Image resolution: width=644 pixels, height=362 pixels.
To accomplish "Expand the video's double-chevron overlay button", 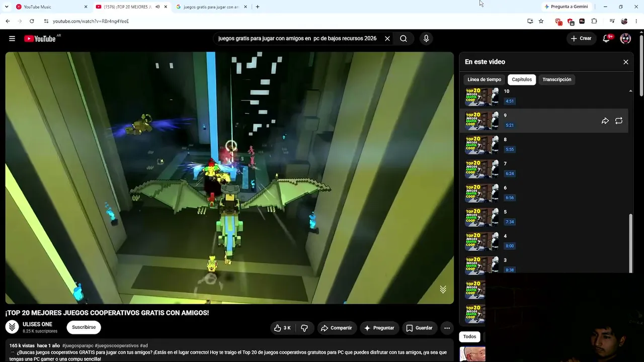I will [x=443, y=290].
